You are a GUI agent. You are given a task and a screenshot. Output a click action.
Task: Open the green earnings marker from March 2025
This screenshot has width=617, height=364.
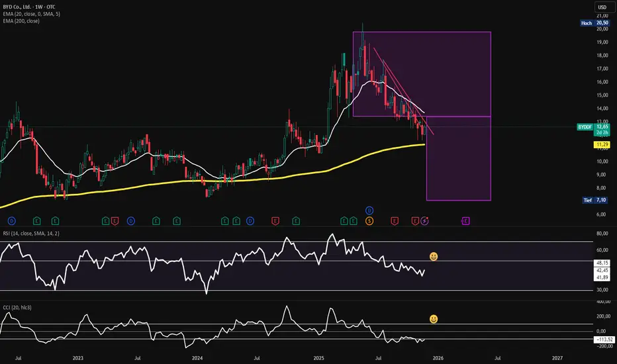click(344, 221)
